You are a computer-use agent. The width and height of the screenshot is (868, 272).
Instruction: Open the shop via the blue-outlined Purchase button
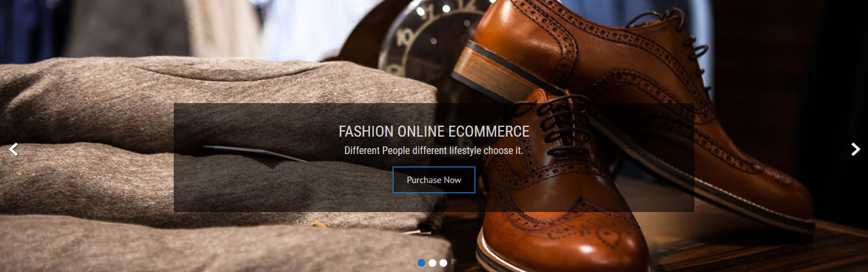(x=434, y=180)
